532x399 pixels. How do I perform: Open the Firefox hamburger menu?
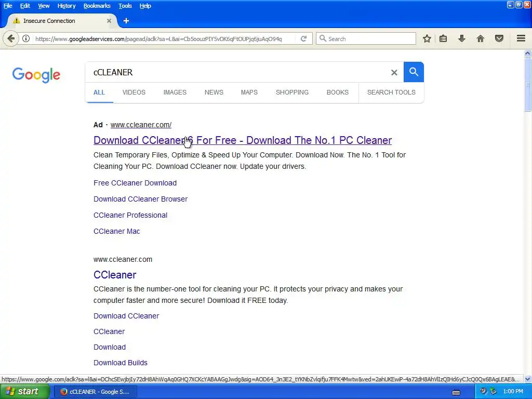(521, 38)
